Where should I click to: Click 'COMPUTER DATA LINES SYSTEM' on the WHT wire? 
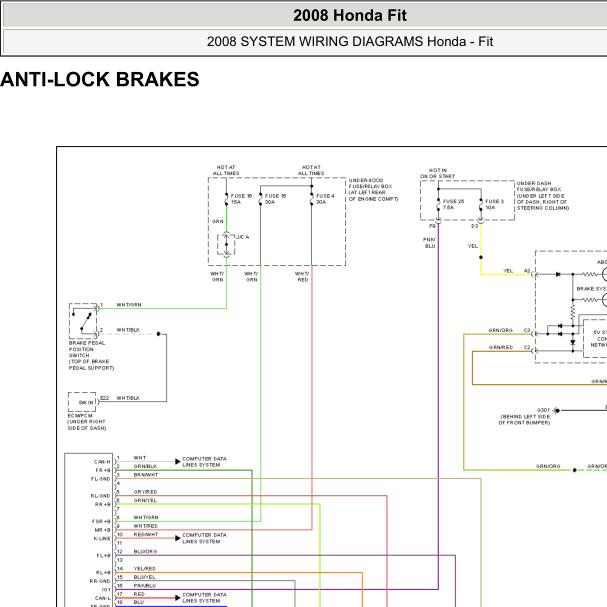[x=204, y=461]
